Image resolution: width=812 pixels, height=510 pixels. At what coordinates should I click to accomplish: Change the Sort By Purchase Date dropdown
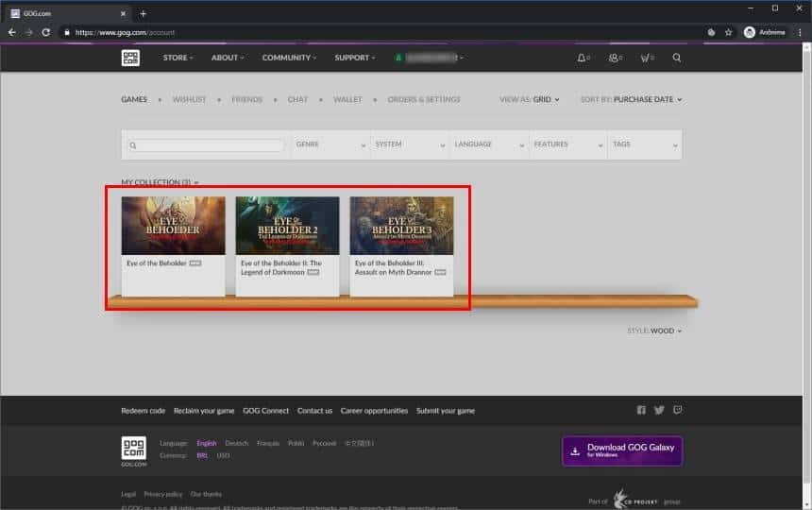632,99
